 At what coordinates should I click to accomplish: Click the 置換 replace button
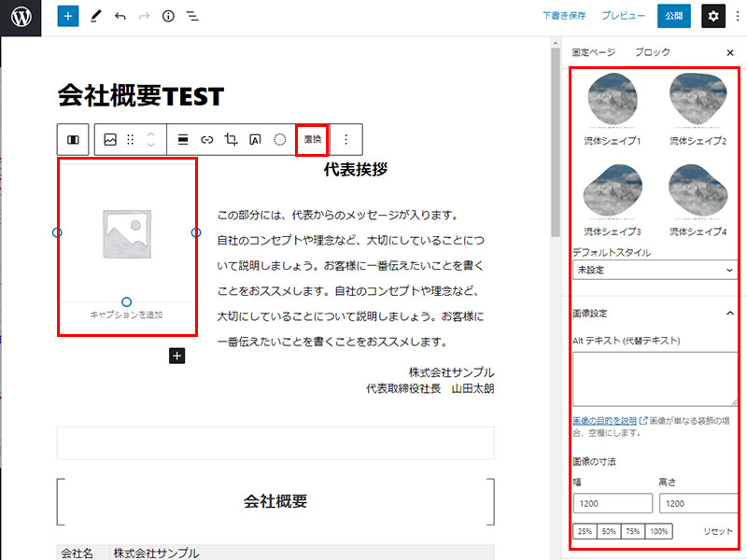pyautogui.click(x=312, y=140)
